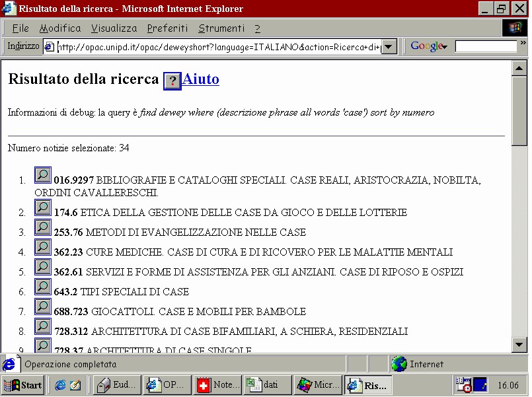Open the Strumenti menu
Image resolution: width=532 pixels, height=397 pixels.
coord(221,28)
